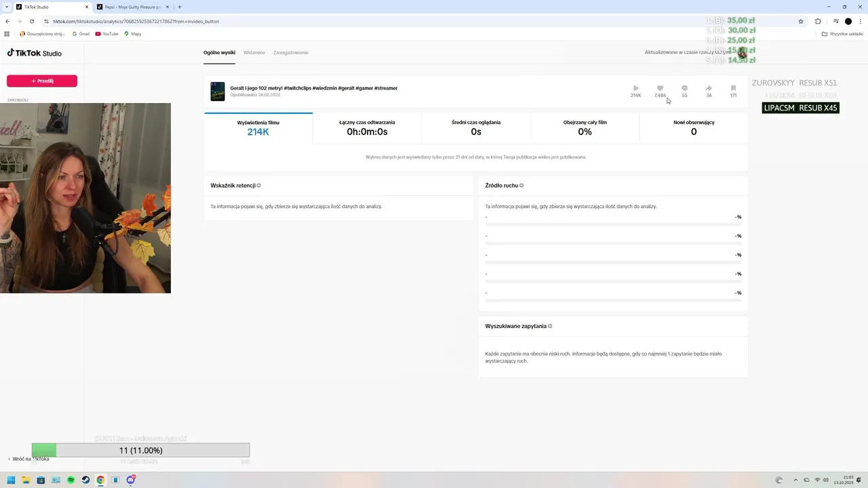This screenshot has width=868, height=488.
Task: Click the video title Geralt i jego 102 metry
Action: (314, 88)
